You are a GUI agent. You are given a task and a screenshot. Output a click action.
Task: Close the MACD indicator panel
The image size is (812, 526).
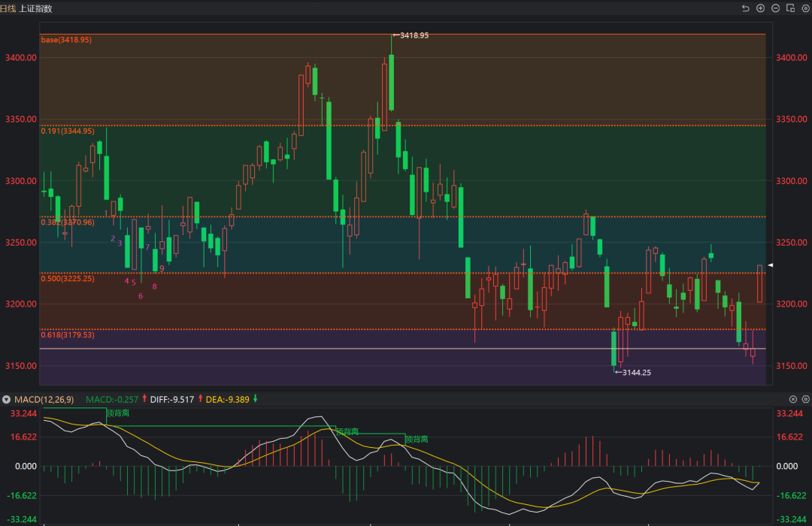(x=793, y=399)
